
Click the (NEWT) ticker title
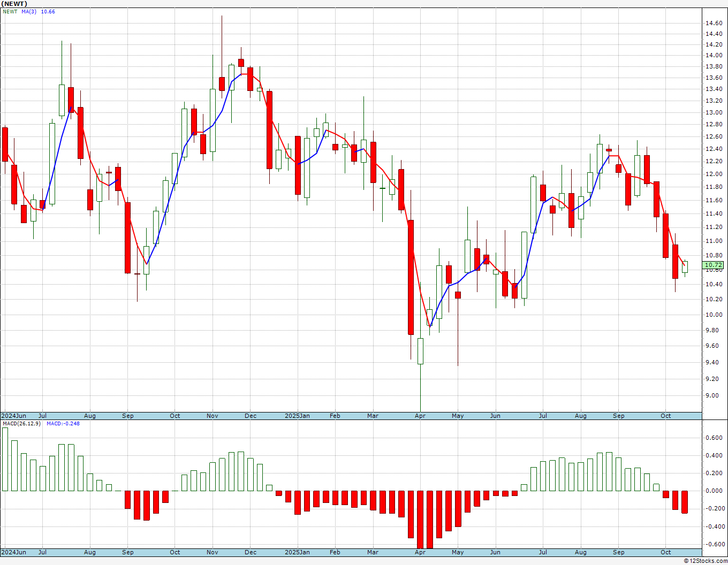(x=14, y=4)
